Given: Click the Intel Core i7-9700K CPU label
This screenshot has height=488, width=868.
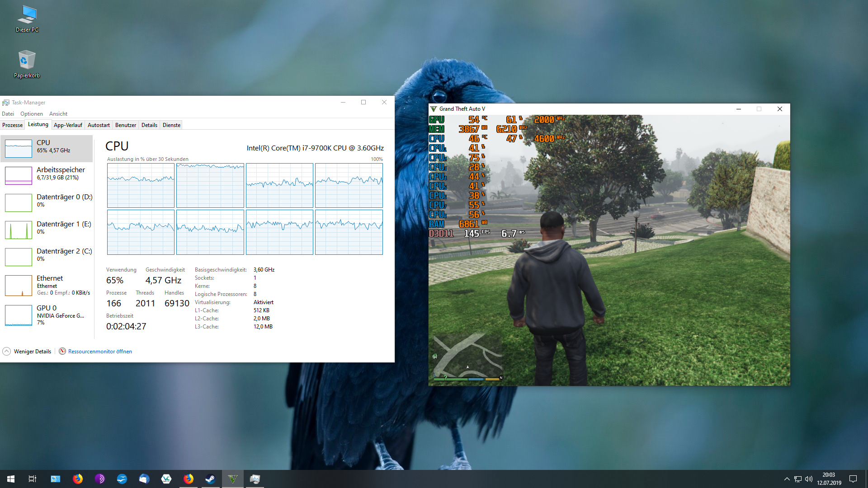Looking at the screenshot, I should click(x=315, y=148).
